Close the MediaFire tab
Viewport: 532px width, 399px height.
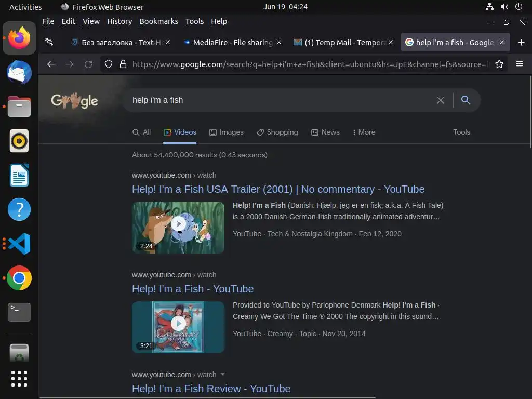click(x=278, y=42)
